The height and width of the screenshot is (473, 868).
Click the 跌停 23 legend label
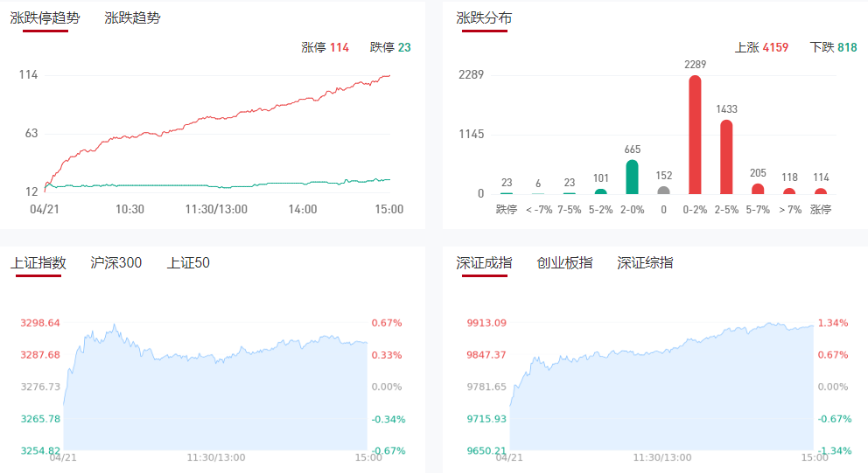[390, 47]
